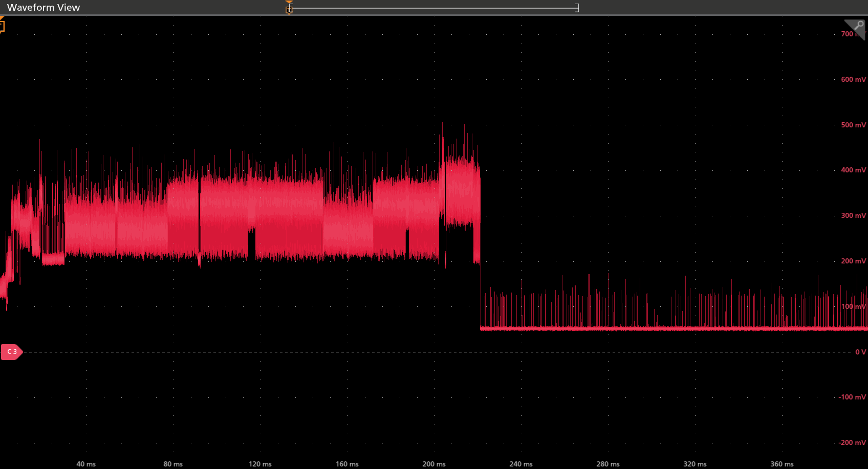Click the 200 mV vertical scale label
Screen dimensions: 868x469
pyautogui.click(x=853, y=261)
